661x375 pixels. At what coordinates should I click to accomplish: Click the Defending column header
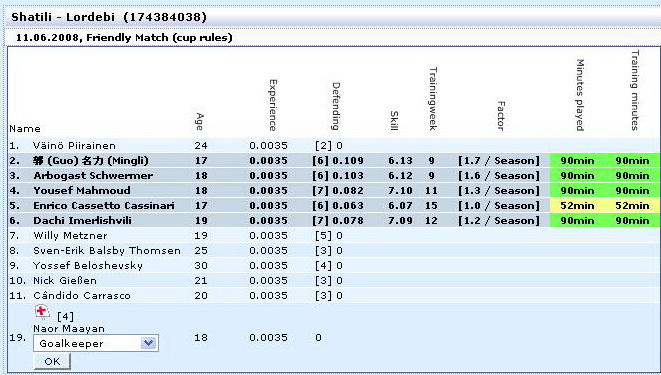(336, 106)
